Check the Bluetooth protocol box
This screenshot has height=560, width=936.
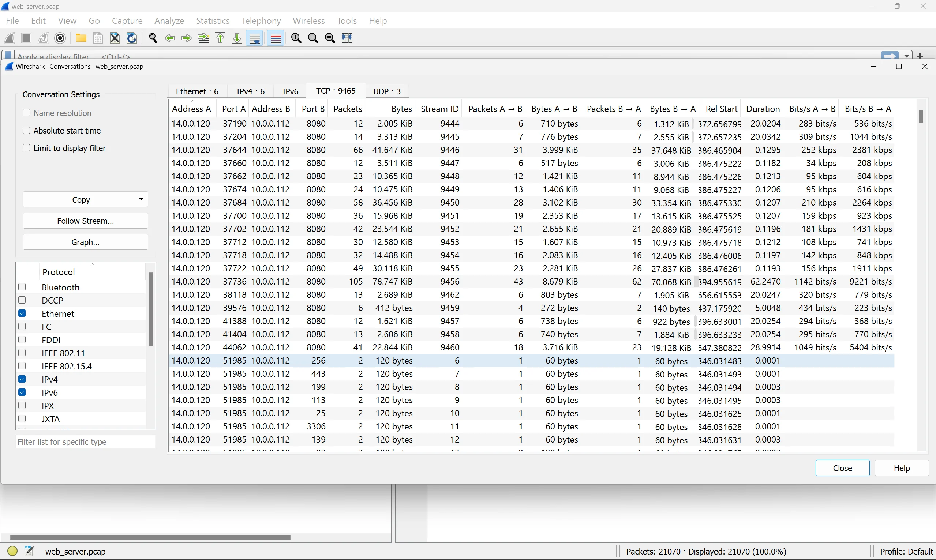[x=22, y=287]
